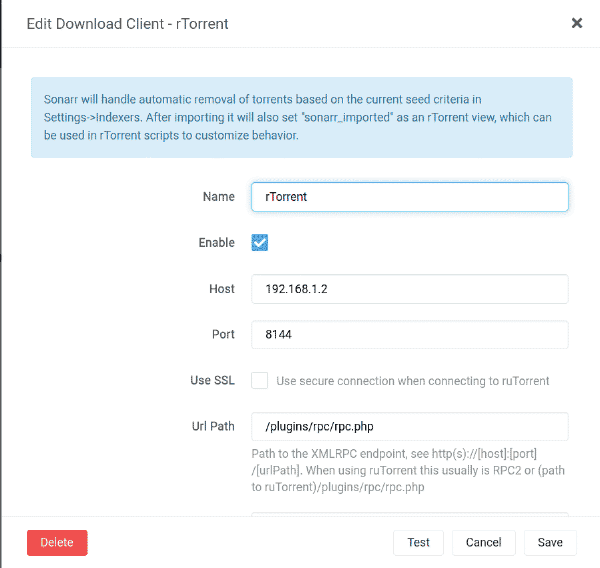Enable the Use SSL checkbox
Screen dimensions: 600x568
[259, 380]
